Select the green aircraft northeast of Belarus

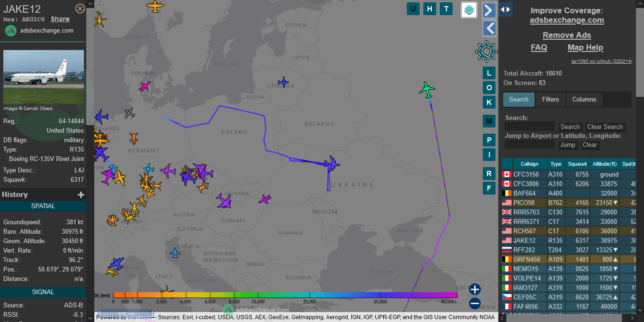[x=427, y=89]
